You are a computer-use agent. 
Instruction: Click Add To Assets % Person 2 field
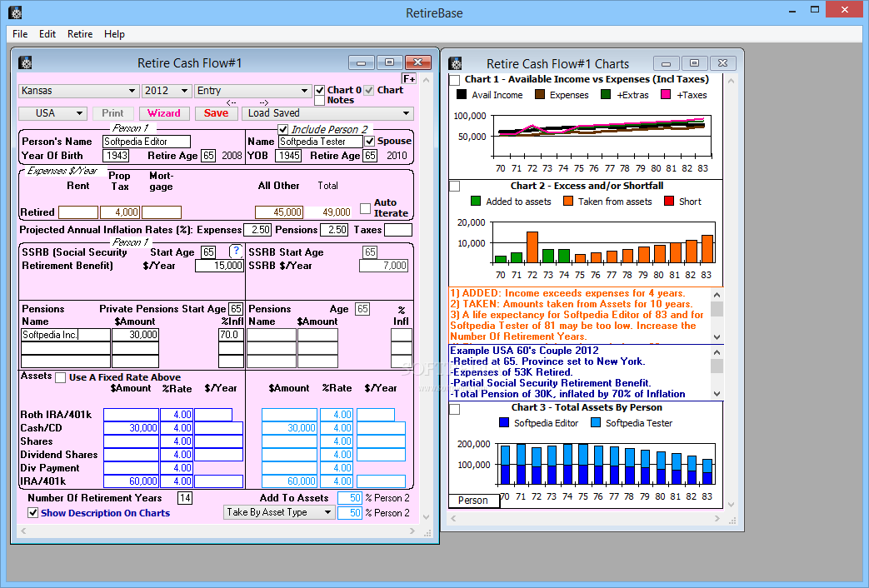click(350, 498)
